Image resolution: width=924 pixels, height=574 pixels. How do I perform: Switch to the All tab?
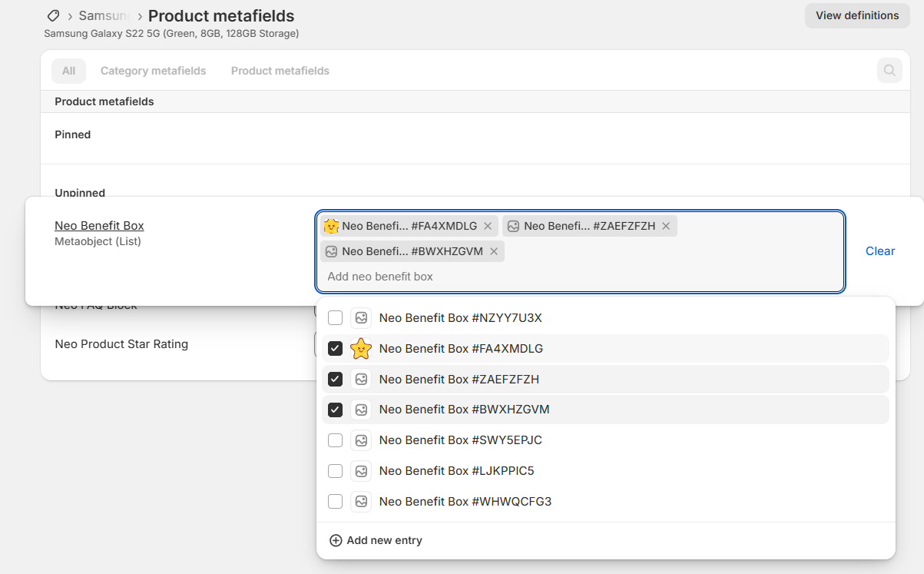tap(68, 71)
